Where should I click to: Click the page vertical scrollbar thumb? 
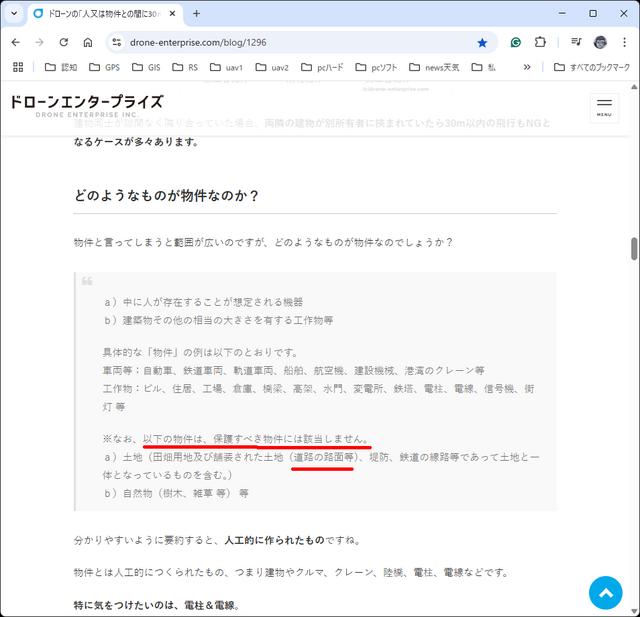pos(633,248)
